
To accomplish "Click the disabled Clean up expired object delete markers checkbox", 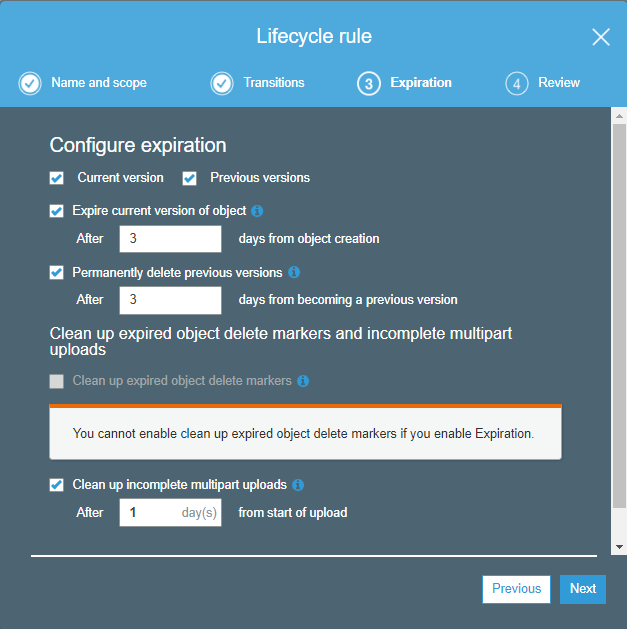I will click(57, 381).
